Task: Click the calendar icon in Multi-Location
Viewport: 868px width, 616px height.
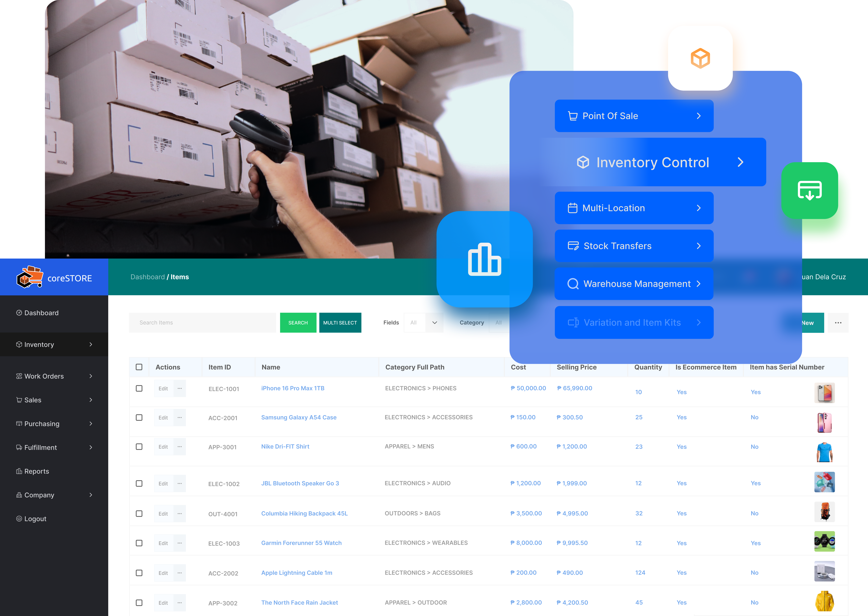Action: point(573,208)
